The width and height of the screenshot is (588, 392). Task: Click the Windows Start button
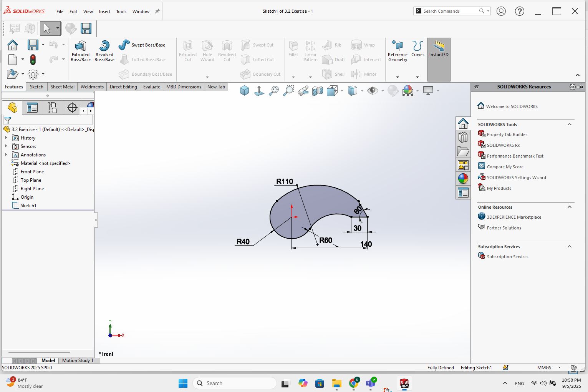coord(183,383)
